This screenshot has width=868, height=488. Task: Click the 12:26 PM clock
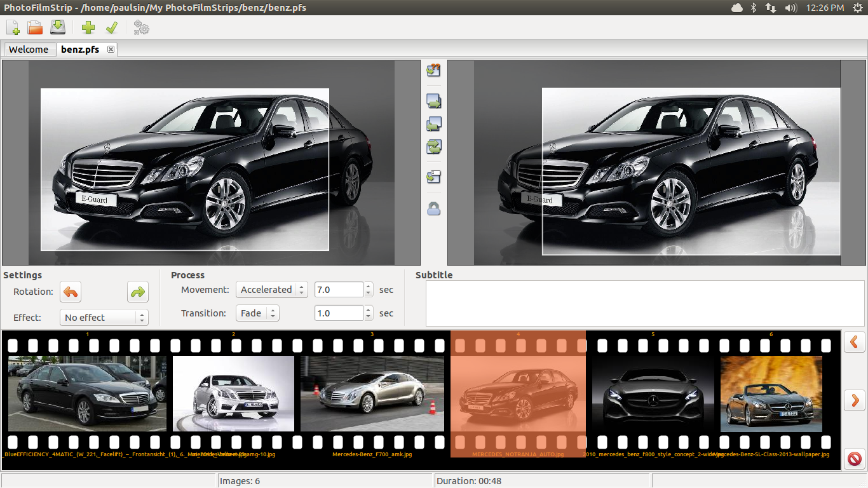click(x=825, y=8)
